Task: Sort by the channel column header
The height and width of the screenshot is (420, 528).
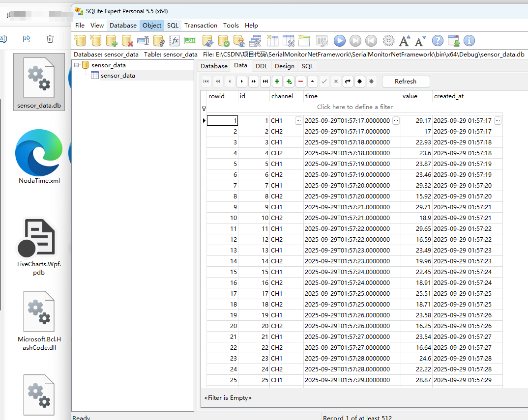Action: [x=286, y=96]
